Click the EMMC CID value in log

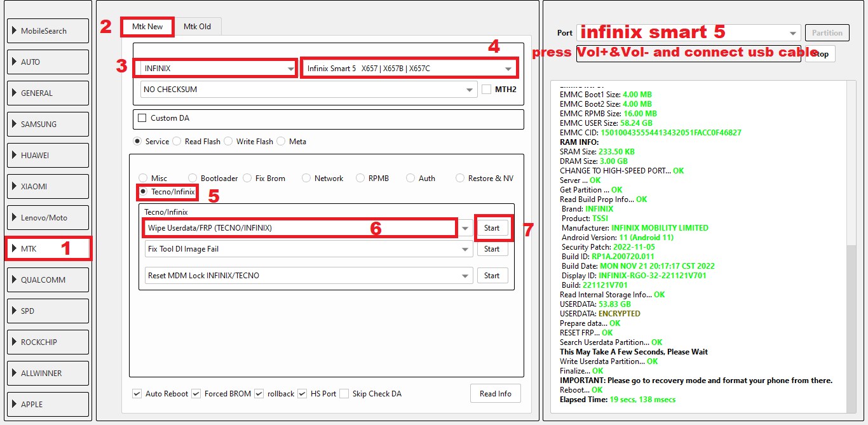(670, 133)
